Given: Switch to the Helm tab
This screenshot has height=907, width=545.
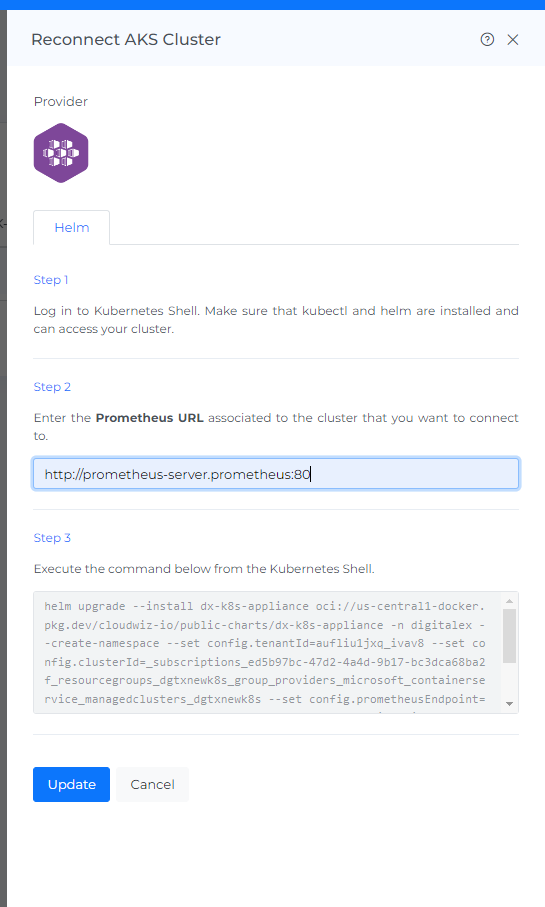Looking at the screenshot, I should point(72,227).
